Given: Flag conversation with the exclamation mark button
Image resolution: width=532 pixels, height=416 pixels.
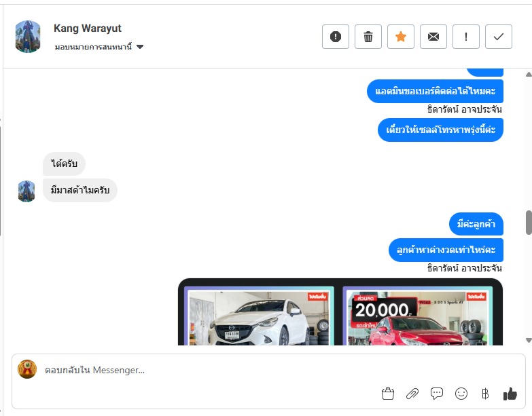Looking at the screenshot, I should [466, 37].
